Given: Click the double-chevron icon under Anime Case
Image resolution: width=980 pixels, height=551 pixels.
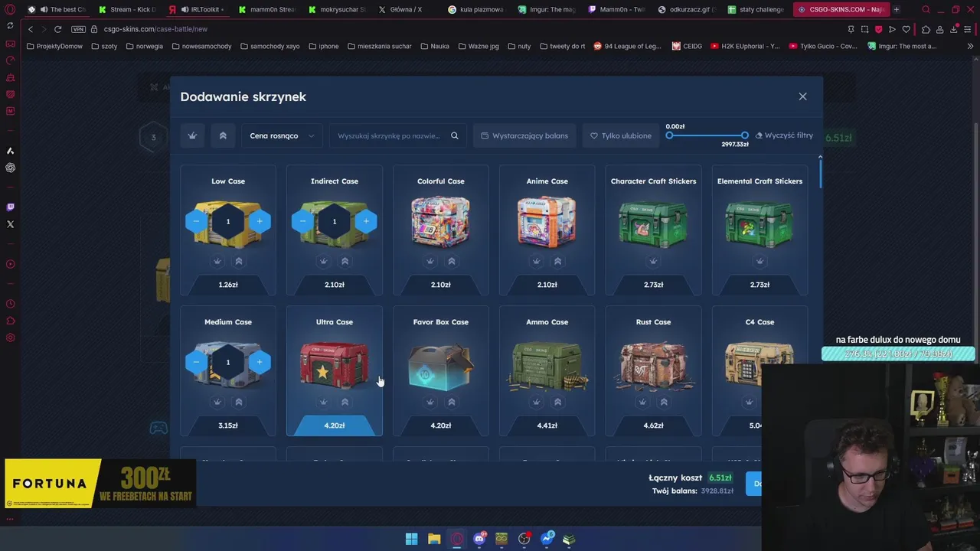Looking at the screenshot, I should click(x=558, y=261).
